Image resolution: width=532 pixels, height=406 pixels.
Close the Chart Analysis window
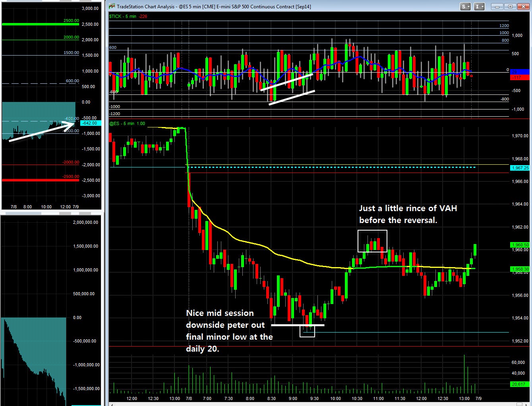click(x=523, y=6)
